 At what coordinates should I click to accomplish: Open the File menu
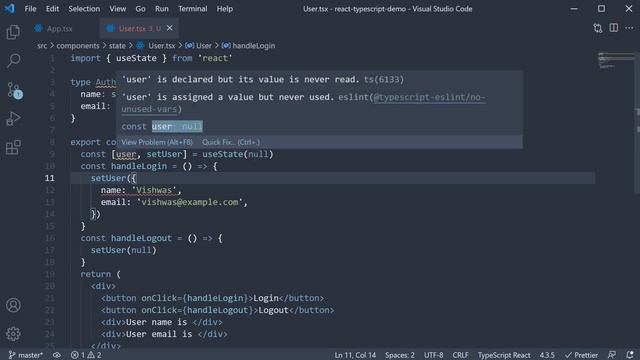(x=30, y=9)
